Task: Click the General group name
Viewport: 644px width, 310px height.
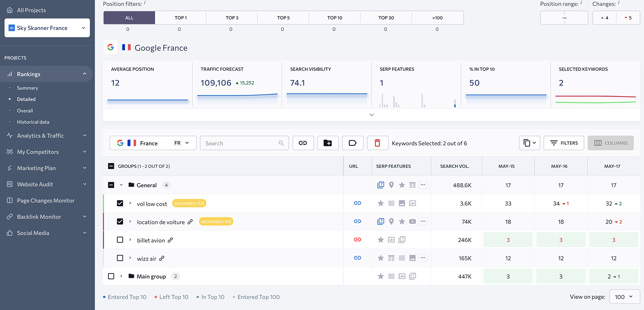Action: (147, 185)
